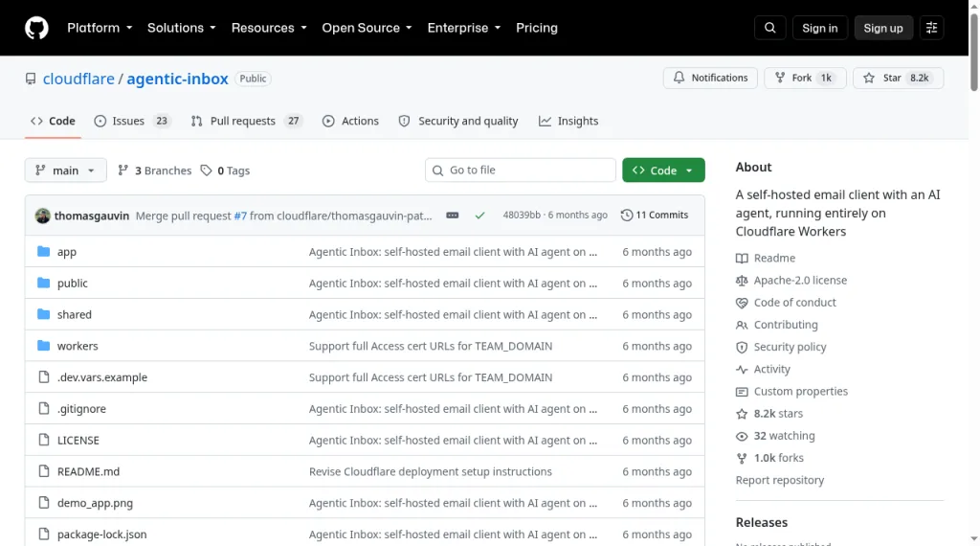Image resolution: width=980 pixels, height=546 pixels.
Task: Click the watching eye icon in About
Action: point(742,436)
